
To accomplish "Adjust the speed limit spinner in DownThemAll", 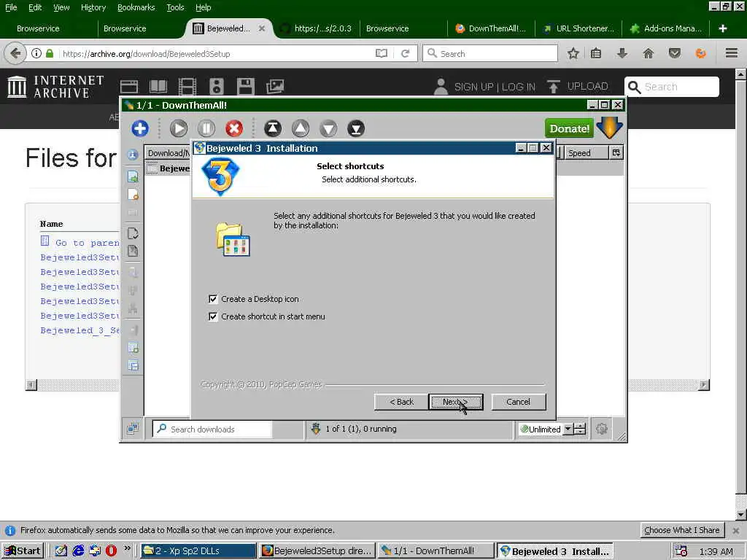I will (x=579, y=429).
